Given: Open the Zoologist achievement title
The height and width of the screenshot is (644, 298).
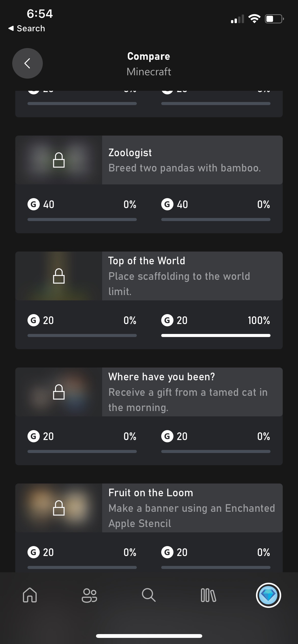Looking at the screenshot, I should click(130, 153).
